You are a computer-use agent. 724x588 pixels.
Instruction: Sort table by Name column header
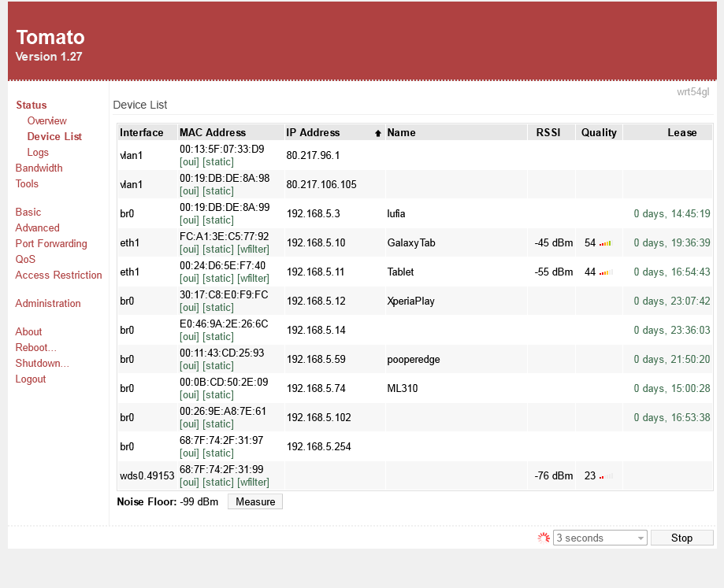click(x=401, y=132)
